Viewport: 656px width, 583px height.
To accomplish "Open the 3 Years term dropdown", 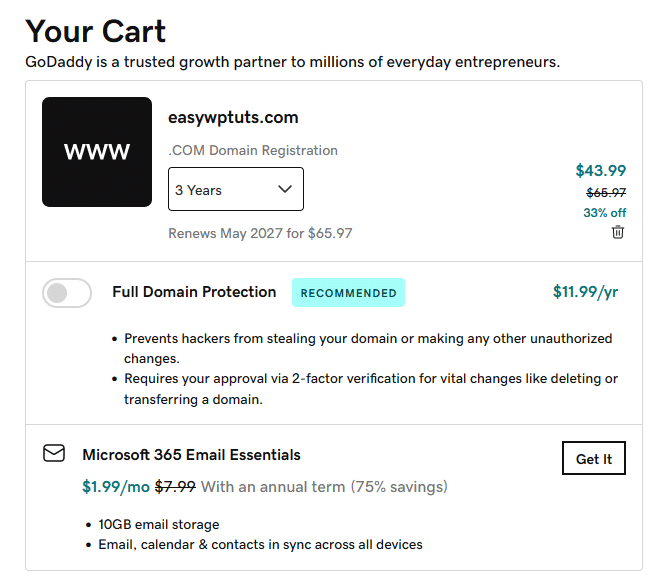I will (235, 189).
